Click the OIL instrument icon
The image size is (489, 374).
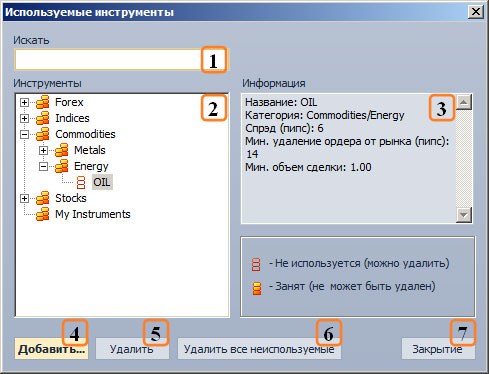click(81, 182)
